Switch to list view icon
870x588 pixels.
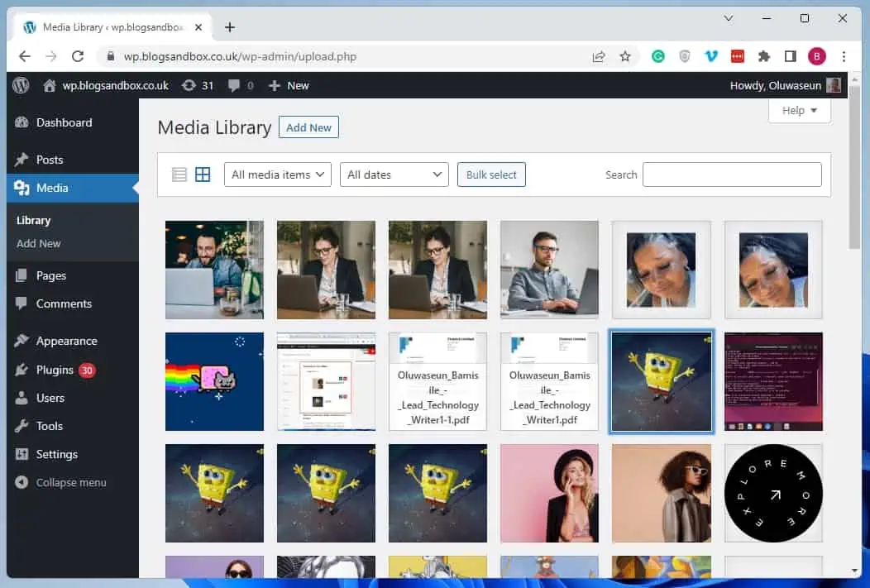click(x=179, y=174)
